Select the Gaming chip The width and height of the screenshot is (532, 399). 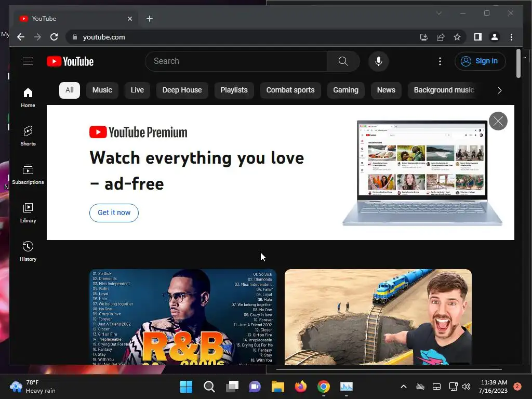tap(345, 90)
